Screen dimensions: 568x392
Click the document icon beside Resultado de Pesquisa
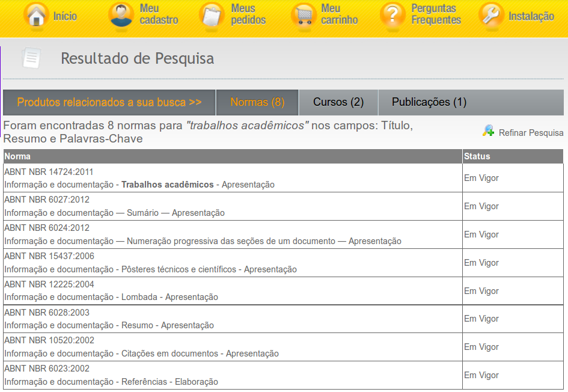31,58
